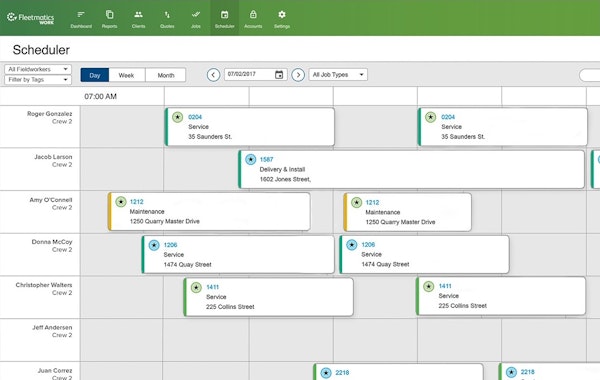Select the Scheduler tab in top navigation

click(x=224, y=18)
